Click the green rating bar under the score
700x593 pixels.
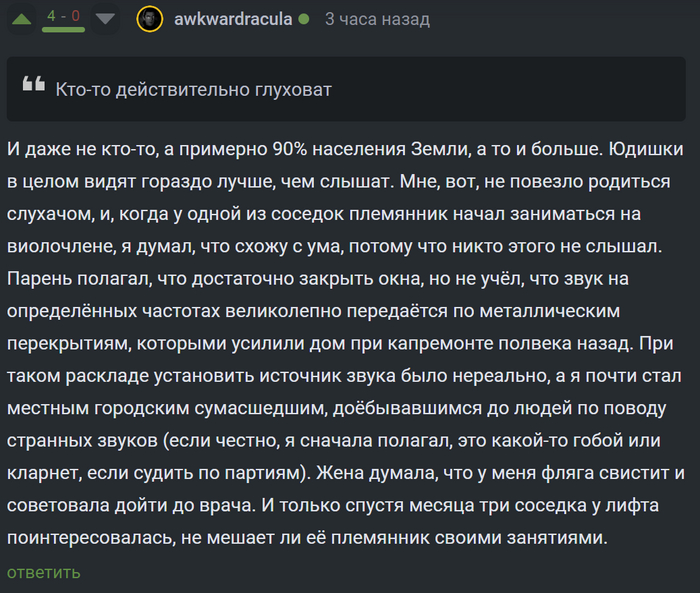point(63,29)
